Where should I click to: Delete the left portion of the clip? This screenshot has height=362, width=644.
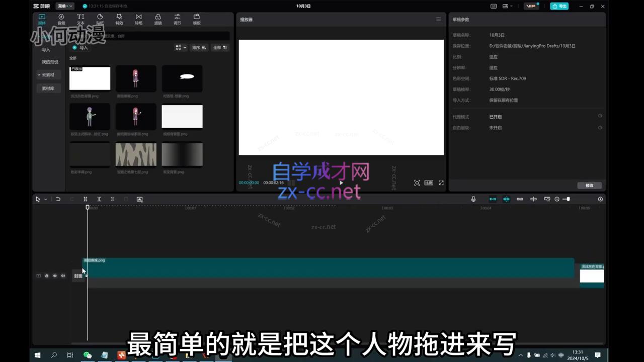(99, 199)
